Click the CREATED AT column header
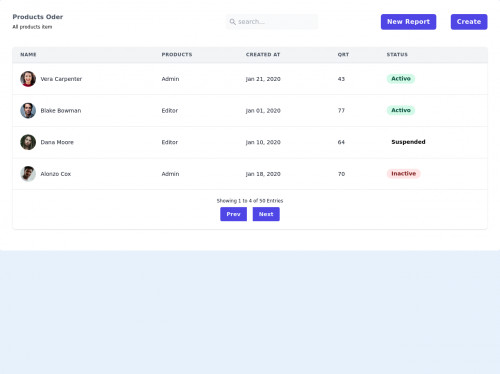500x374 pixels. tap(263, 55)
